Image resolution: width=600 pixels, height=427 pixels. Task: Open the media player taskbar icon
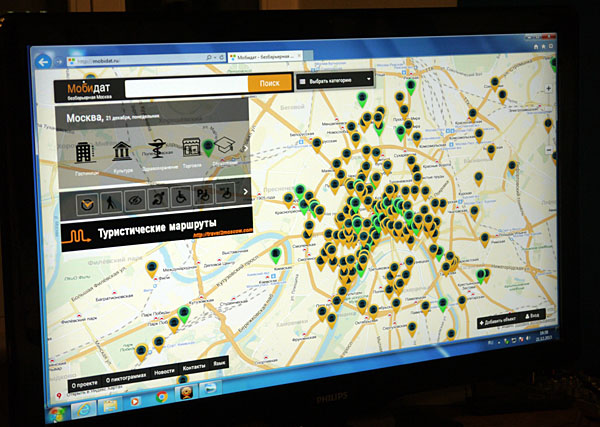[135, 401]
